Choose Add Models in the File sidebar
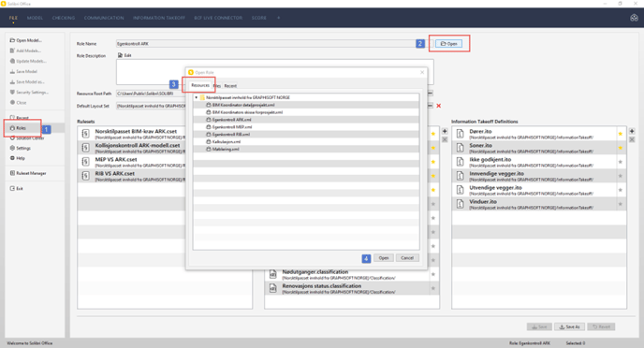Viewport: 644px width, 348px height. click(x=25, y=51)
